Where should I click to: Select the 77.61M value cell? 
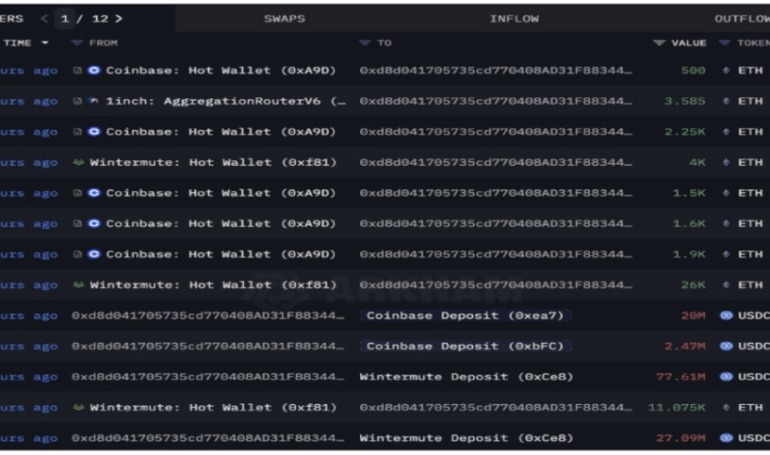[681, 376]
